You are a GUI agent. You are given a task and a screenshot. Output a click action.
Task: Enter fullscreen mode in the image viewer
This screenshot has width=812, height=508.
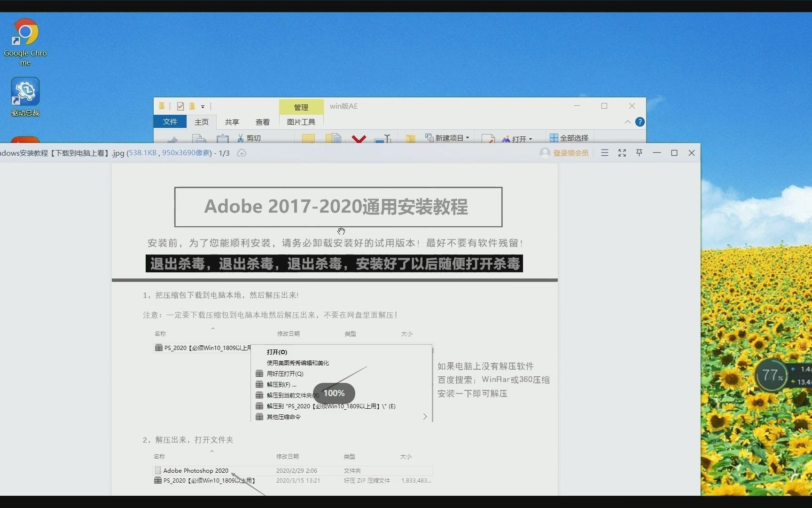(622, 153)
